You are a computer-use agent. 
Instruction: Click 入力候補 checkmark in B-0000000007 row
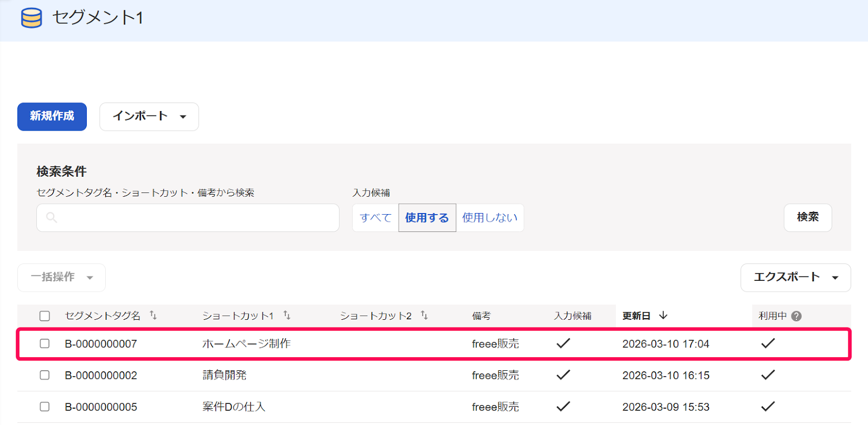coord(564,343)
